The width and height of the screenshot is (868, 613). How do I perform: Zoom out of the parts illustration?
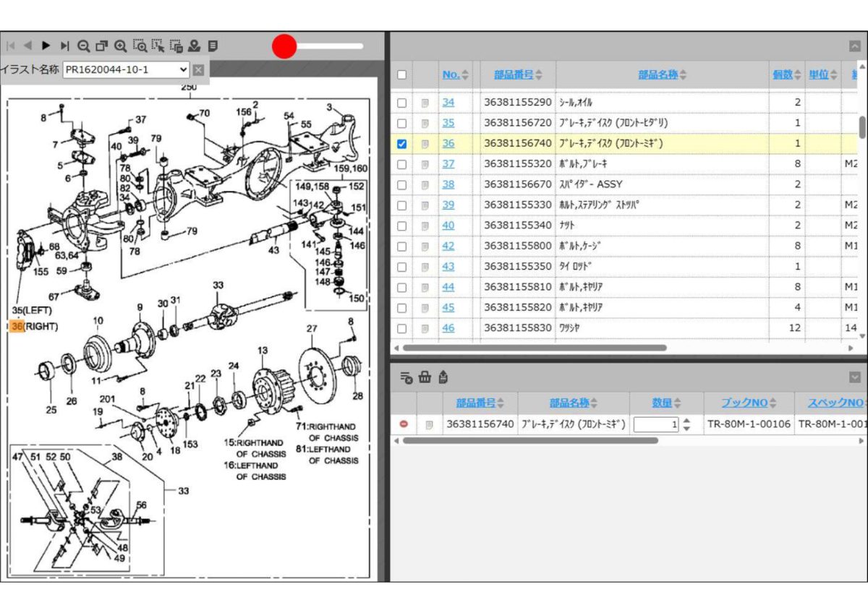tap(83, 46)
